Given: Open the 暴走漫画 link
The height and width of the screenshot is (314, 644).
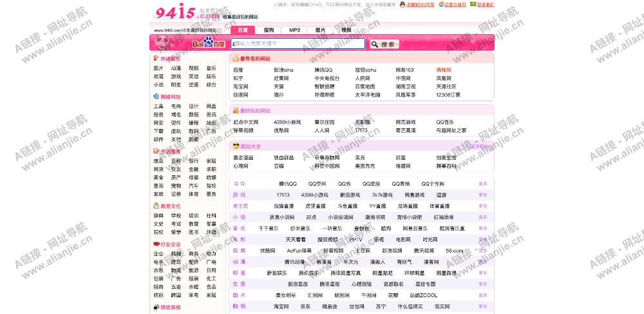Looking at the screenshot, I should [x=243, y=158].
